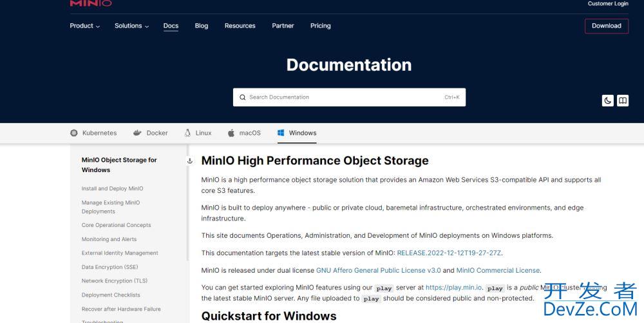Click the search magnifier icon
The image size is (644, 323).
242,97
